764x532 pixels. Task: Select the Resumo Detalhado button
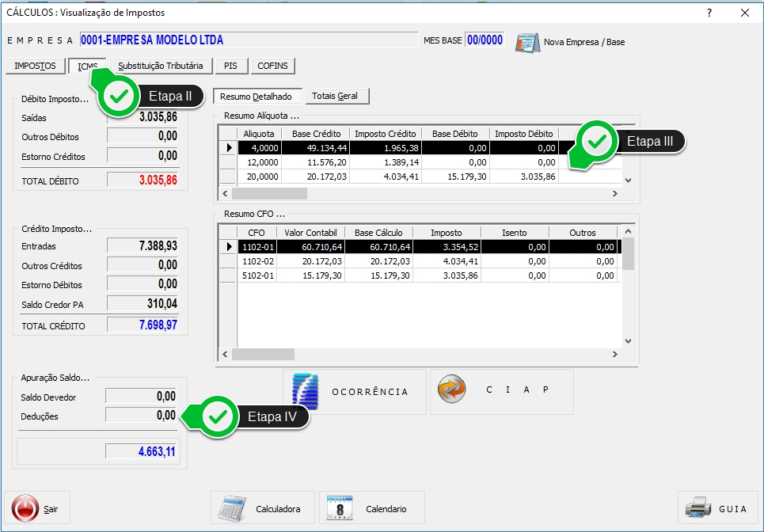[256, 97]
